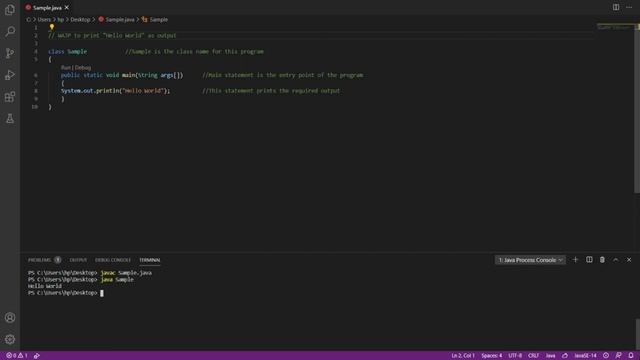Click the Hello World terminal output
Viewport: 640px width, 360px height.
click(44, 286)
